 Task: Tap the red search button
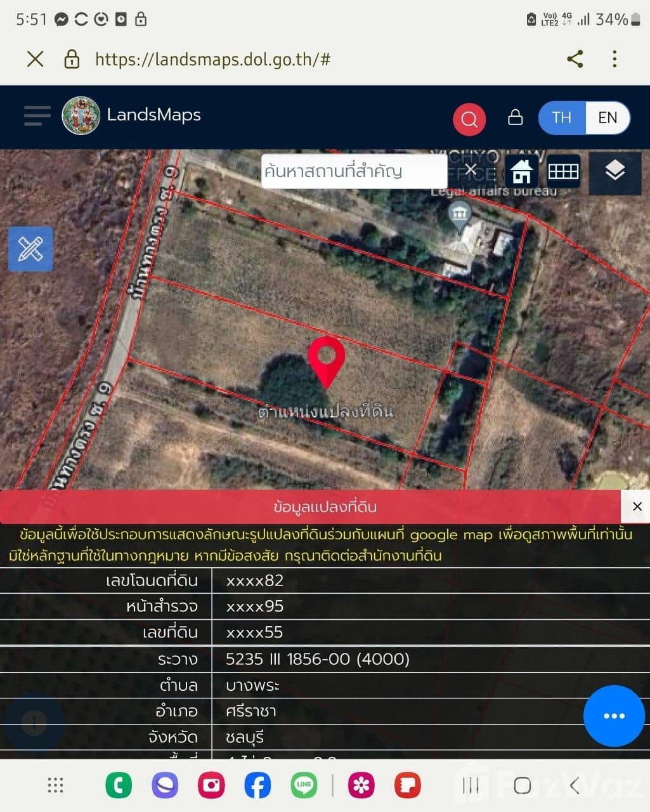click(469, 119)
